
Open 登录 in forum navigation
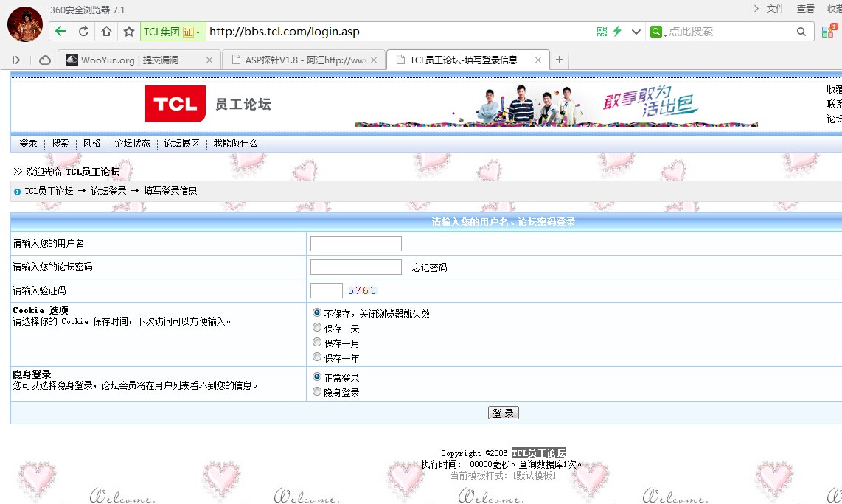pos(29,143)
